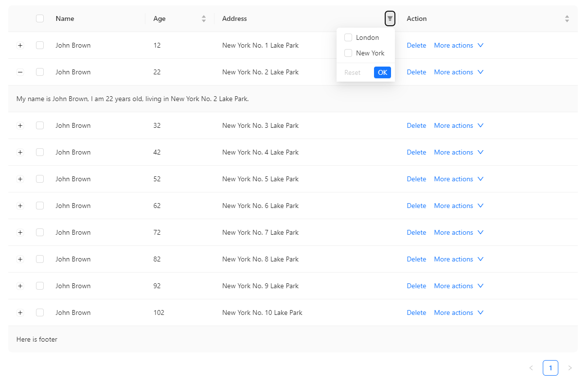Collapse the row with age 22
Viewport: 588px width, 381px height.
20,72
